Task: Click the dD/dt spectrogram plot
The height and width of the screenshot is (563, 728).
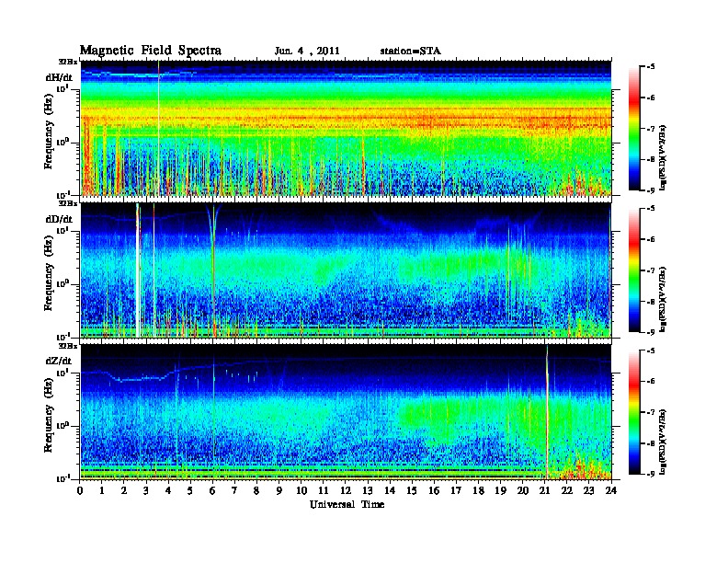Action: (x=346, y=270)
